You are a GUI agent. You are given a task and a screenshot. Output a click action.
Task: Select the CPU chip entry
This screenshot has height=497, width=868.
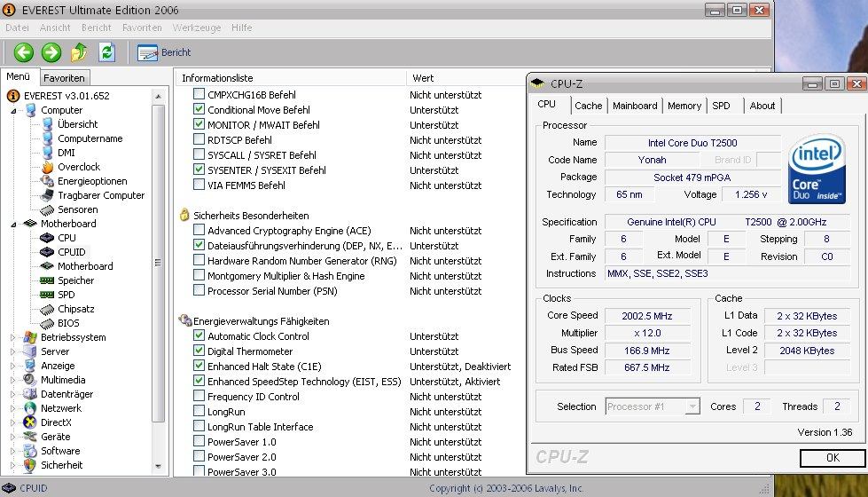point(66,238)
